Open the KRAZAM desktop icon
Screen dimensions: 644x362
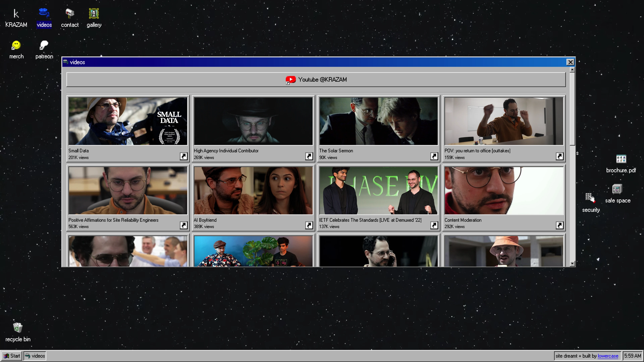[16, 17]
